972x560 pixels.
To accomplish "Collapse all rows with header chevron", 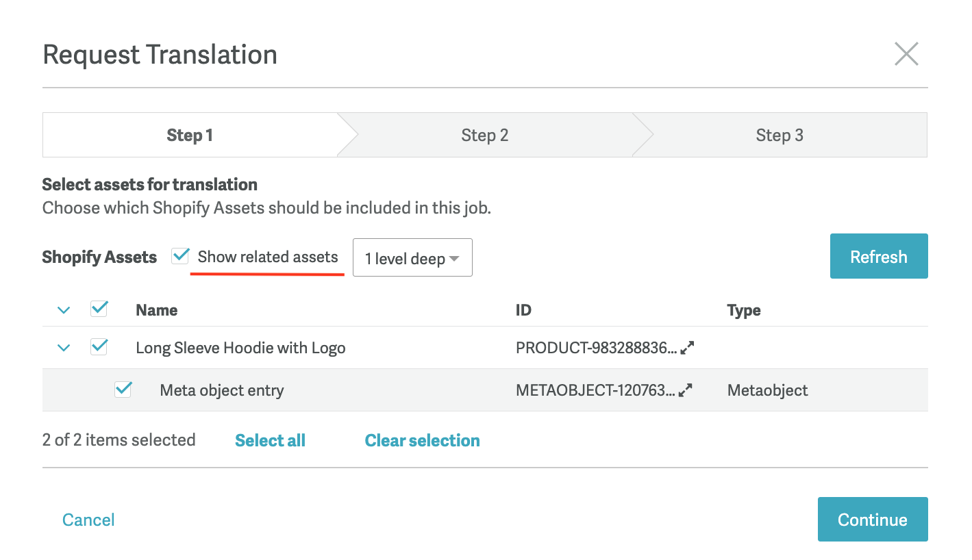I will click(64, 310).
